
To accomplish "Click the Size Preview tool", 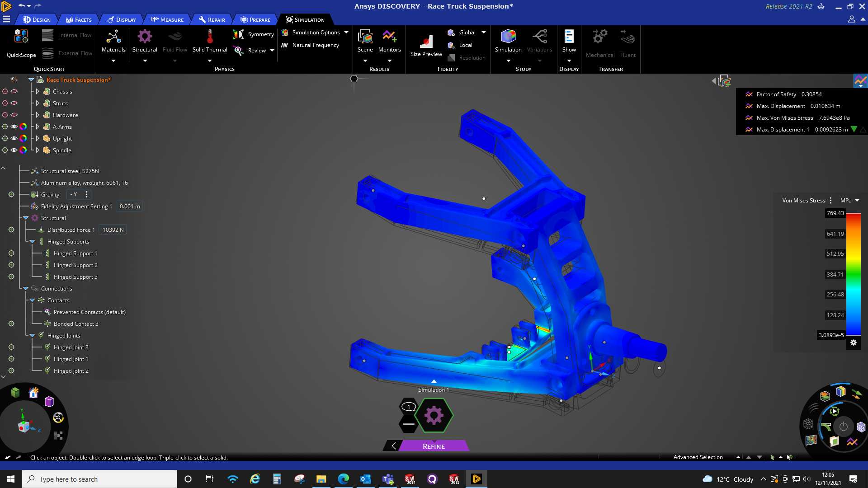I will tap(426, 46).
